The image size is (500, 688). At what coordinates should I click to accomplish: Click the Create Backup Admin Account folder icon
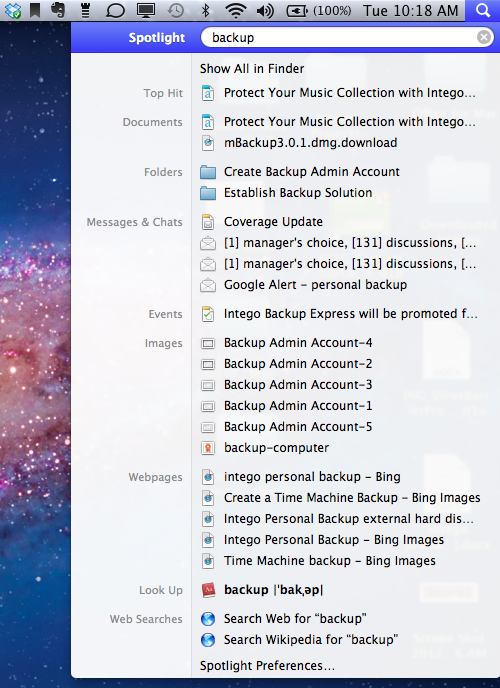coord(208,172)
